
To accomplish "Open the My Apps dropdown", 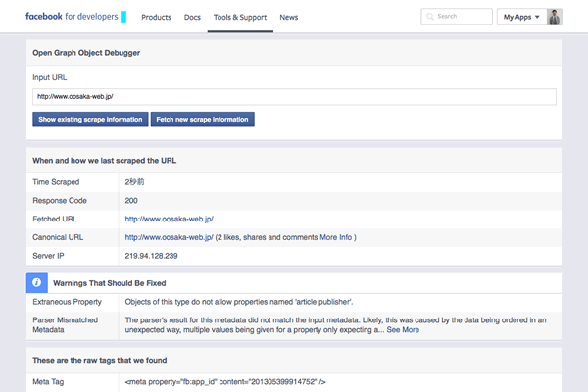I will tap(521, 17).
